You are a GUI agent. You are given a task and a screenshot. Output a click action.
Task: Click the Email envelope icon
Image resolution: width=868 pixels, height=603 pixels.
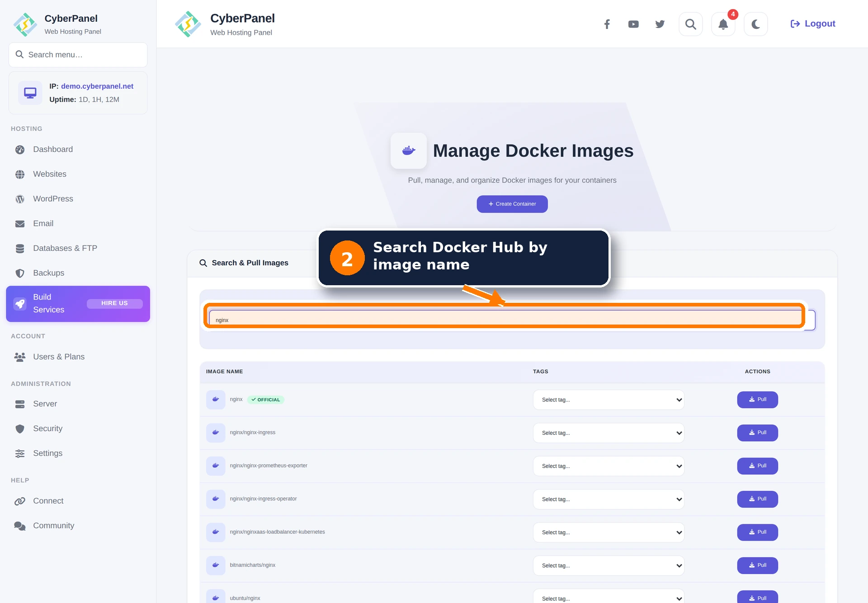(20, 224)
